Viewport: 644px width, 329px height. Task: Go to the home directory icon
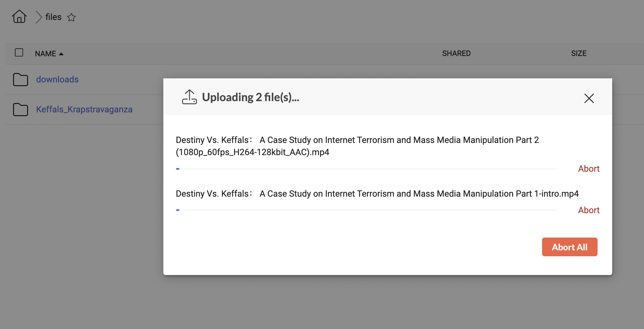coord(19,17)
